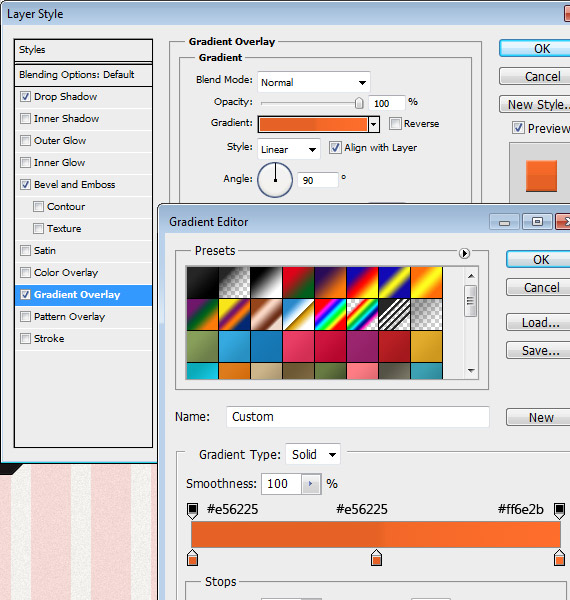Click the orange gradient bar in Gradient Editor

click(376, 535)
